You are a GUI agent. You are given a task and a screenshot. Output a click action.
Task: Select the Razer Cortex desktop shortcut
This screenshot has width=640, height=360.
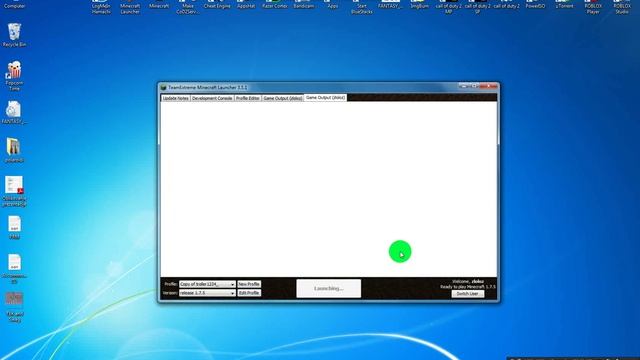pyautogui.click(x=275, y=5)
